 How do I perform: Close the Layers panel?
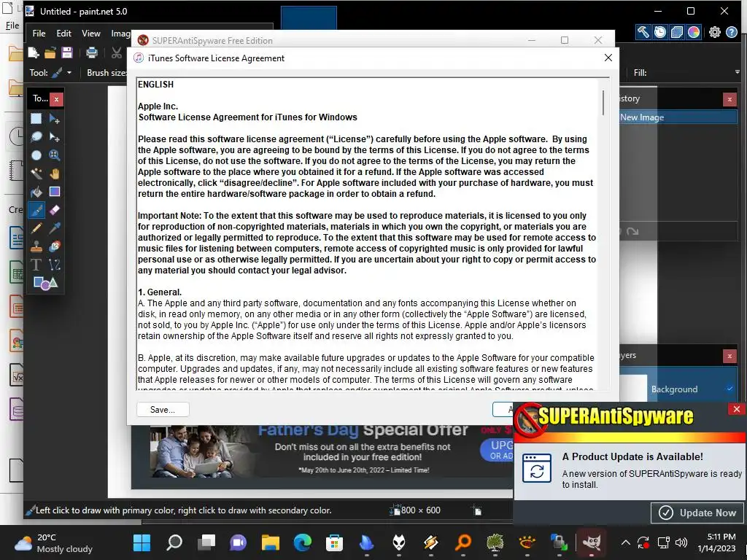point(729,356)
